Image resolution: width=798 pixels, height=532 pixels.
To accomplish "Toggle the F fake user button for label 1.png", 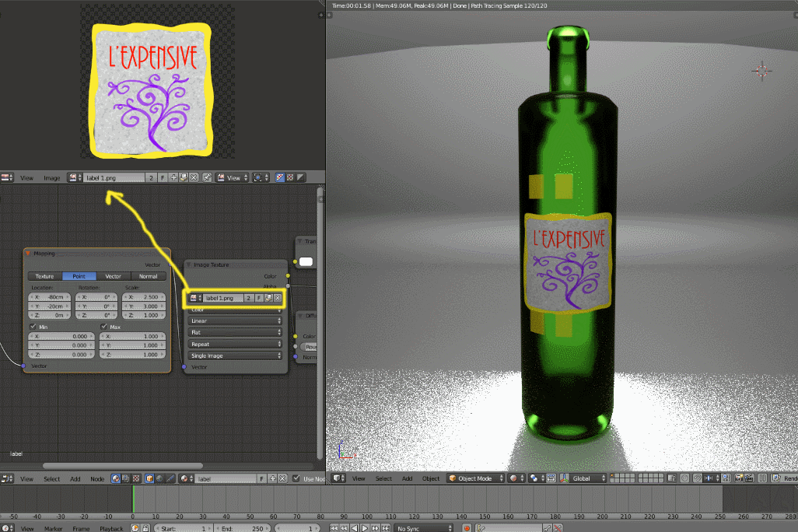I will tap(163, 177).
